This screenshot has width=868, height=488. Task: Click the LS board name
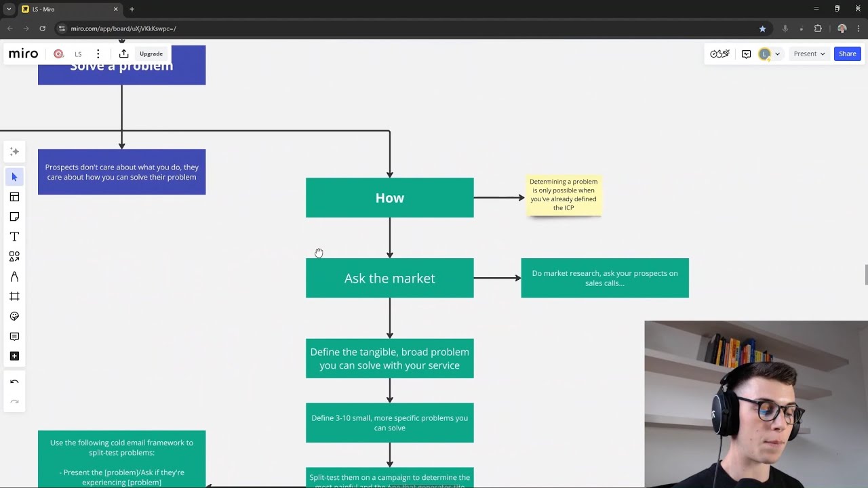tap(78, 54)
